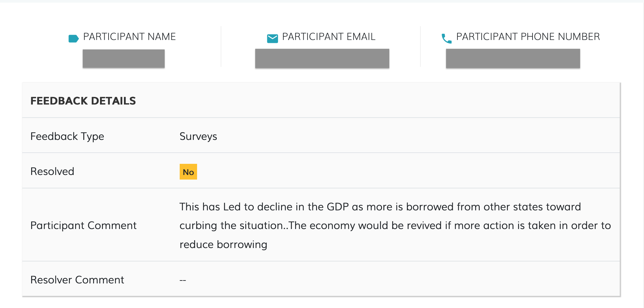Click the Surveys feedback type value
This screenshot has width=644, height=308.
tap(198, 136)
